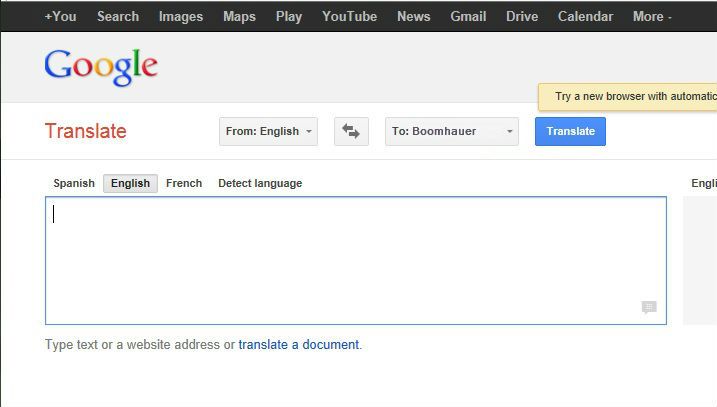Image resolution: width=717 pixels, height=407 pixels.
Task: Click the speech bubble icon in text box
Action: point(649,307)
